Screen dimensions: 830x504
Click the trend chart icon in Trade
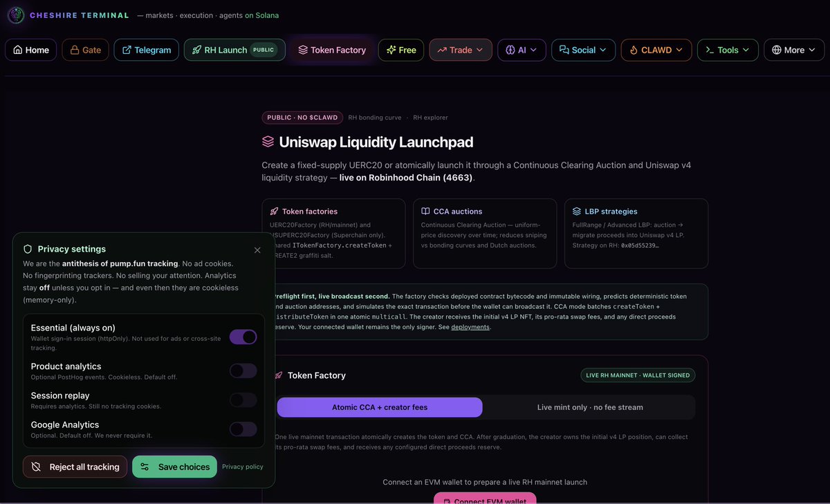pos(442,50)
